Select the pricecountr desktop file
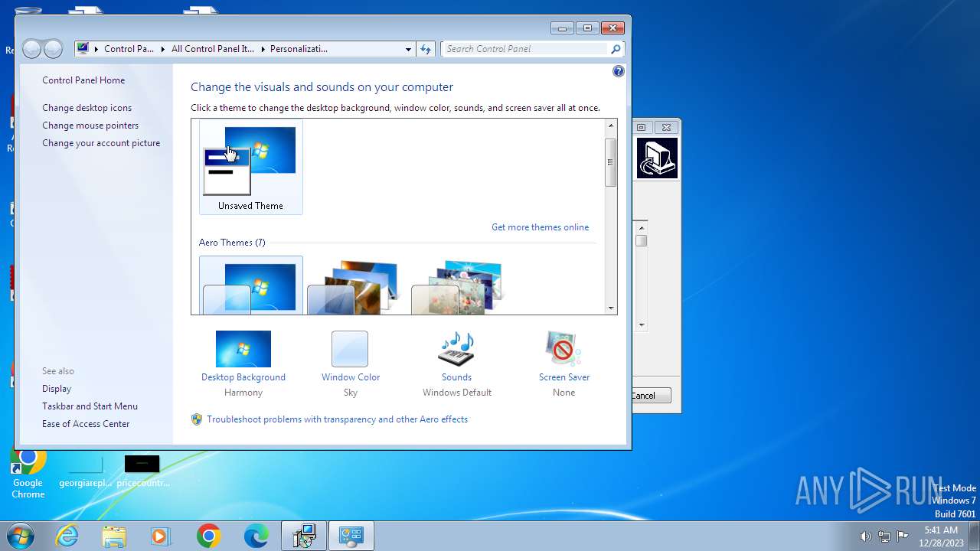Image resolution: width=980 pixels, height=551 pixels. (143, 471)
